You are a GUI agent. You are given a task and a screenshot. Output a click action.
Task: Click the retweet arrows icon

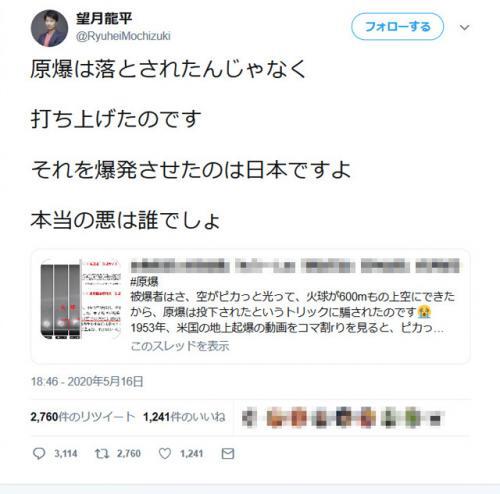click(102, 453)
